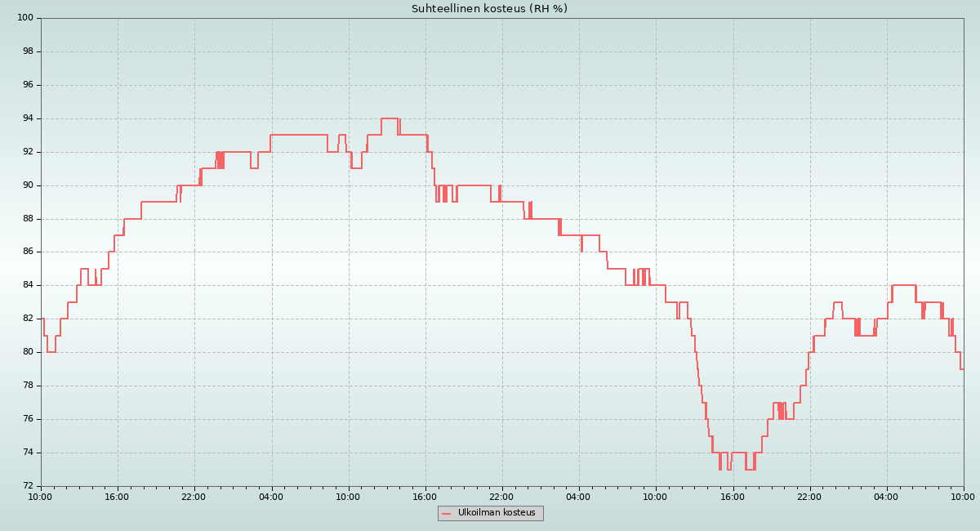This screenshot has width=980, height=531.
Task: Click the leftmost 10:00 x-axis label
Action: tap(41, 496)
